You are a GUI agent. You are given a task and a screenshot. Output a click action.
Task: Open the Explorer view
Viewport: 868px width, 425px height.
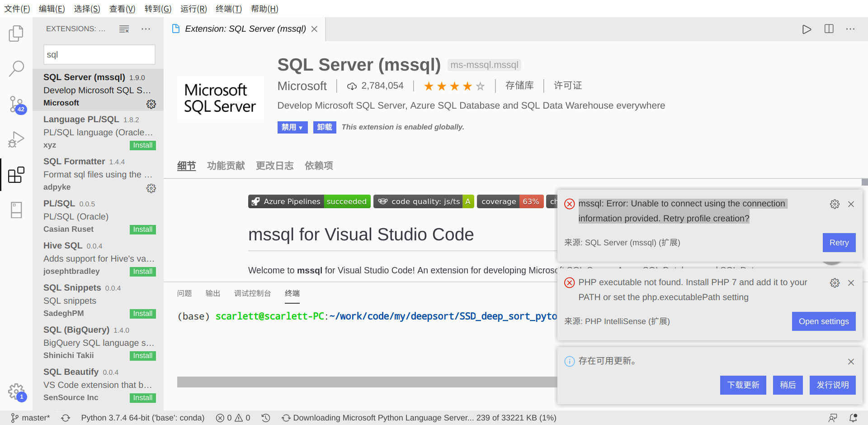17,33
